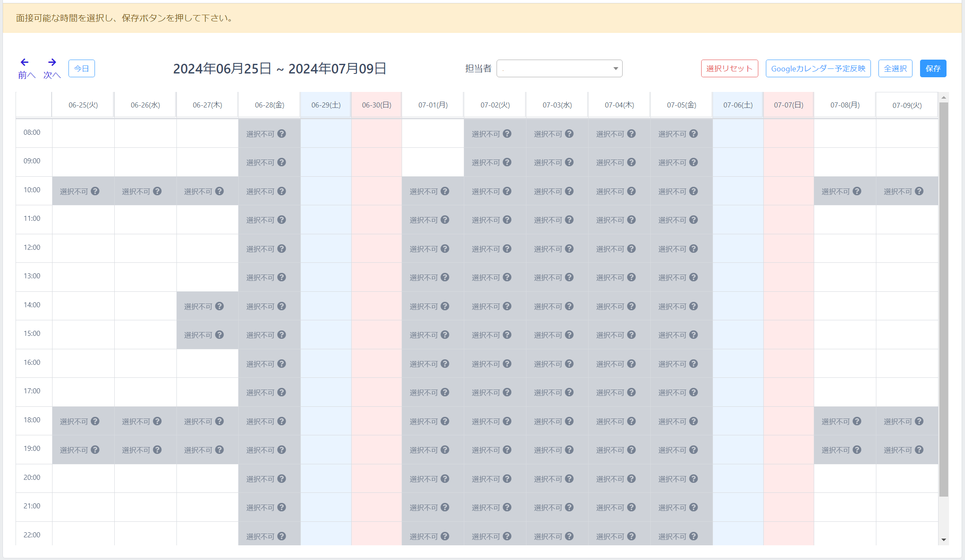Image resolution: width=965 pixels, height=560 pixels.
Task: Click the next period right arrow icon
Action: point(52,62)
